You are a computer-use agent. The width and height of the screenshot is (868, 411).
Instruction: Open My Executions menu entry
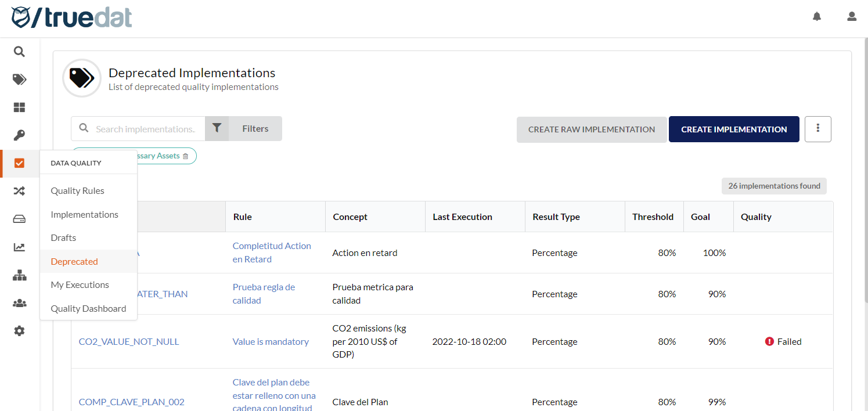[x=80, y=284]
